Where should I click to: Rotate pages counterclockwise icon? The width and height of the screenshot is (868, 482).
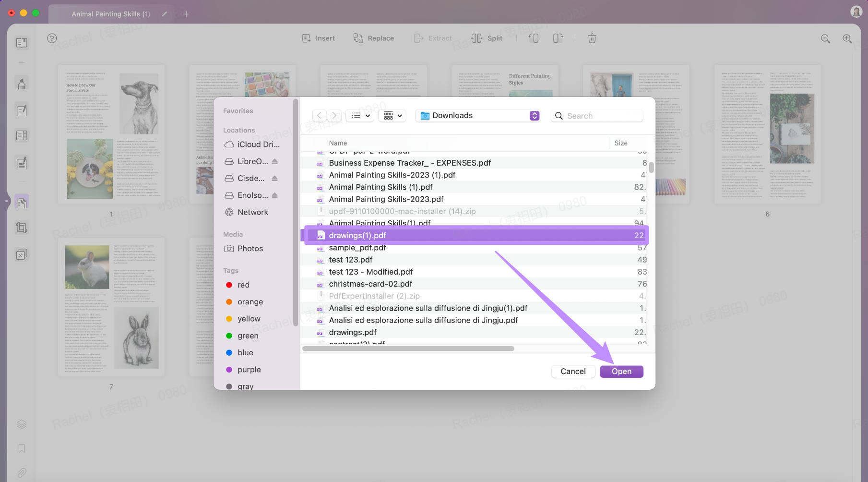point(534,38)
